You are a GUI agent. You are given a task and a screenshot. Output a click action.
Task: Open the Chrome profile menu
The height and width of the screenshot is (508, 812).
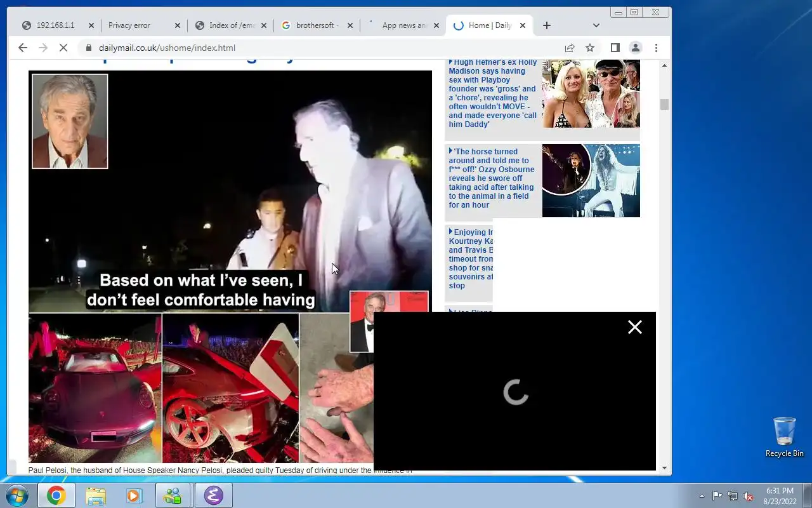(635, 48)
